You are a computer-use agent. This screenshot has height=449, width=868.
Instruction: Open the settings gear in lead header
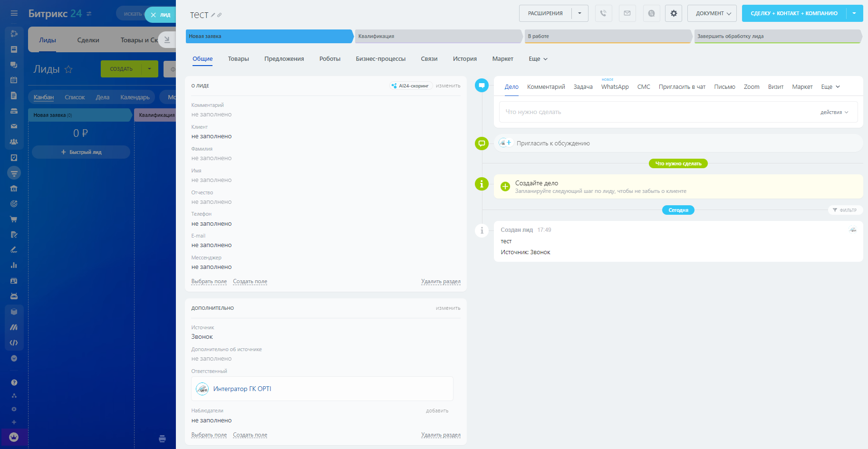tap(674, 13)
